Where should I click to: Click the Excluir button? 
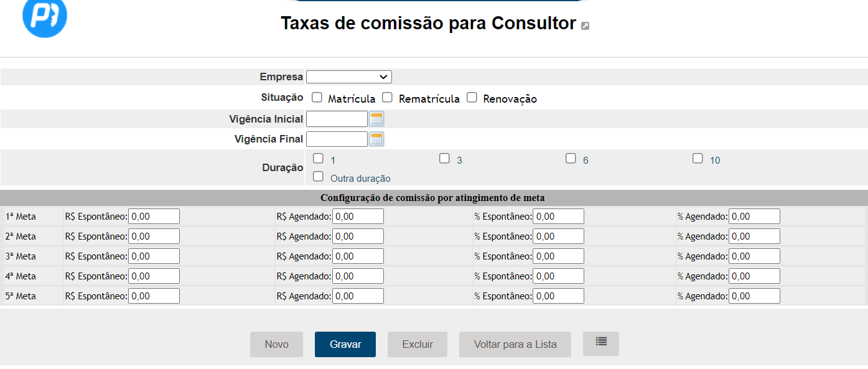(x=417, y=344)
